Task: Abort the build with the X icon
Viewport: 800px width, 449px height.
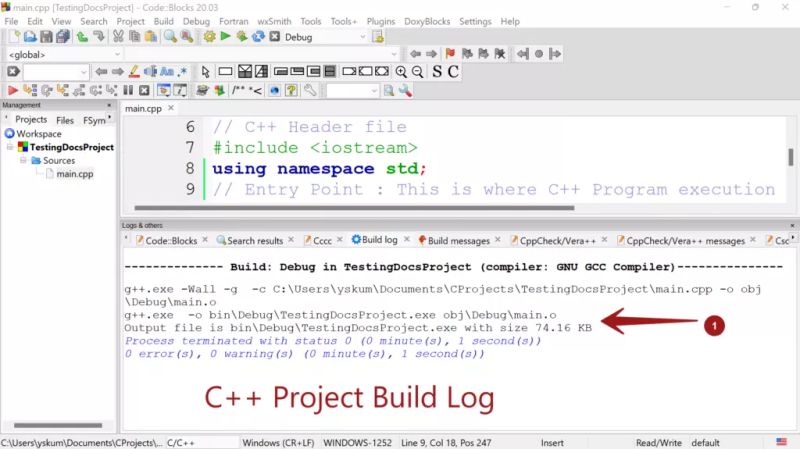Action: coord(274,37)
